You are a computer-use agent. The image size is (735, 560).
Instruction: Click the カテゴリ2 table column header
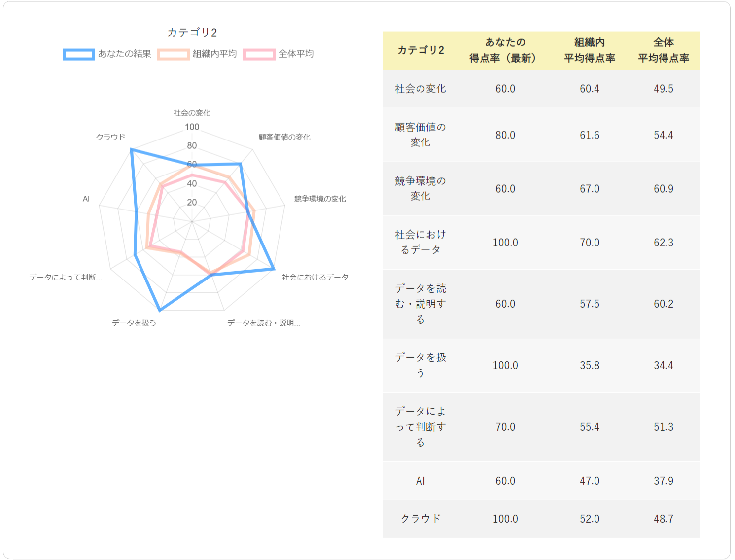420,50
